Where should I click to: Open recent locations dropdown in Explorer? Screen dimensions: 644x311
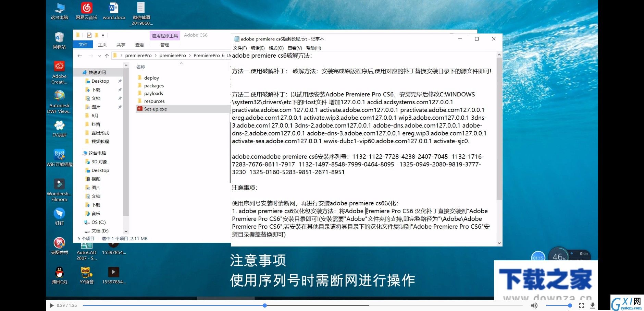pos(99,56)
